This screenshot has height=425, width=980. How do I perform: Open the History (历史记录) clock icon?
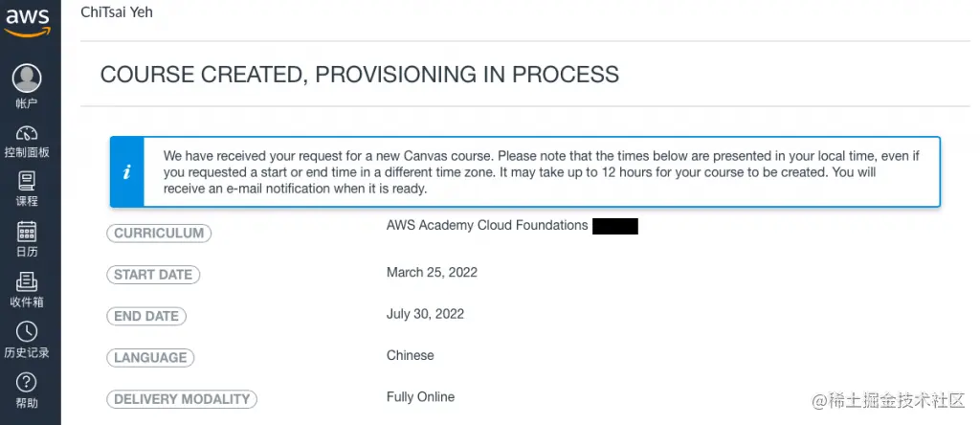pos(27,331)
